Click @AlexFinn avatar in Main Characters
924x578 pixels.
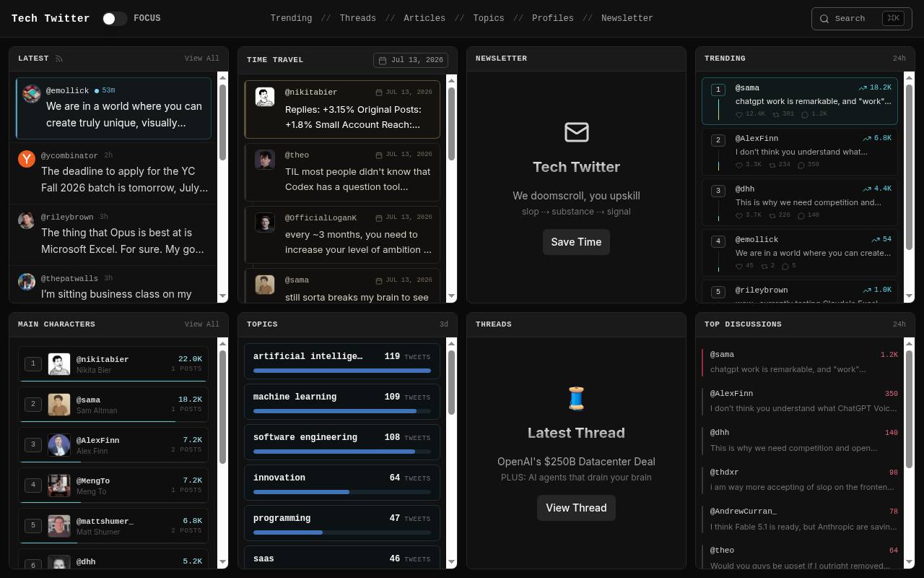59,445
